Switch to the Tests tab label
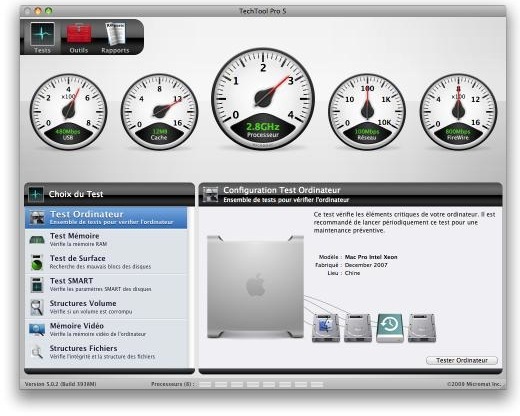Viewport: 520px width, 416px height. [x=42, y=50]
